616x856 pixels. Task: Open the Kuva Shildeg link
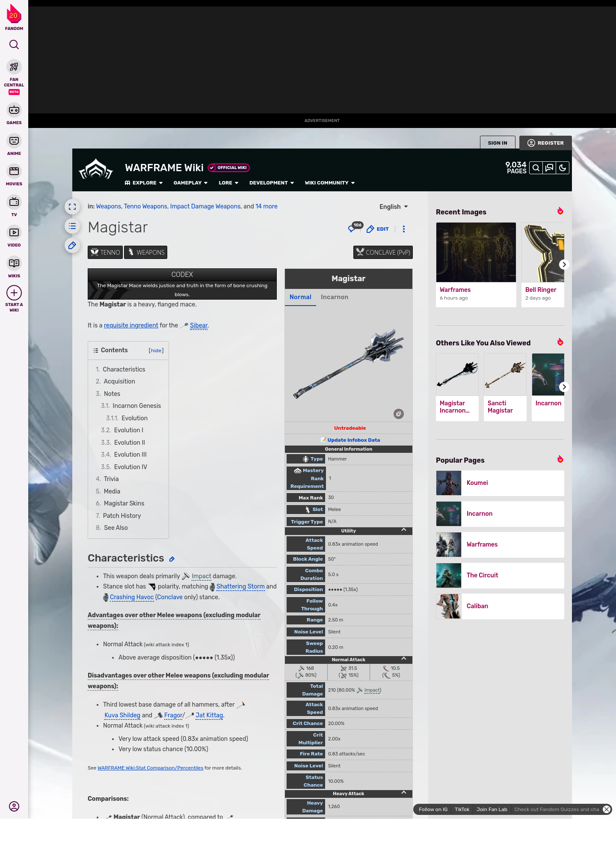(x=122, y=715)
